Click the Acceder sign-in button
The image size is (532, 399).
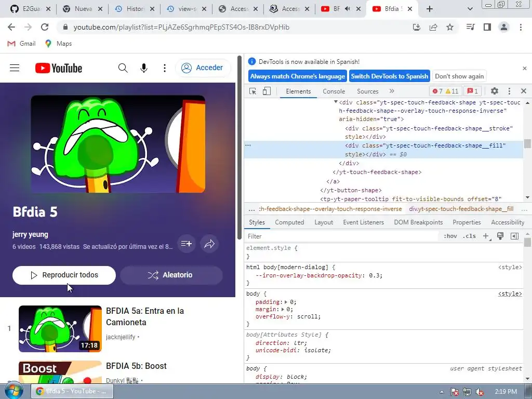coord(203,68)
